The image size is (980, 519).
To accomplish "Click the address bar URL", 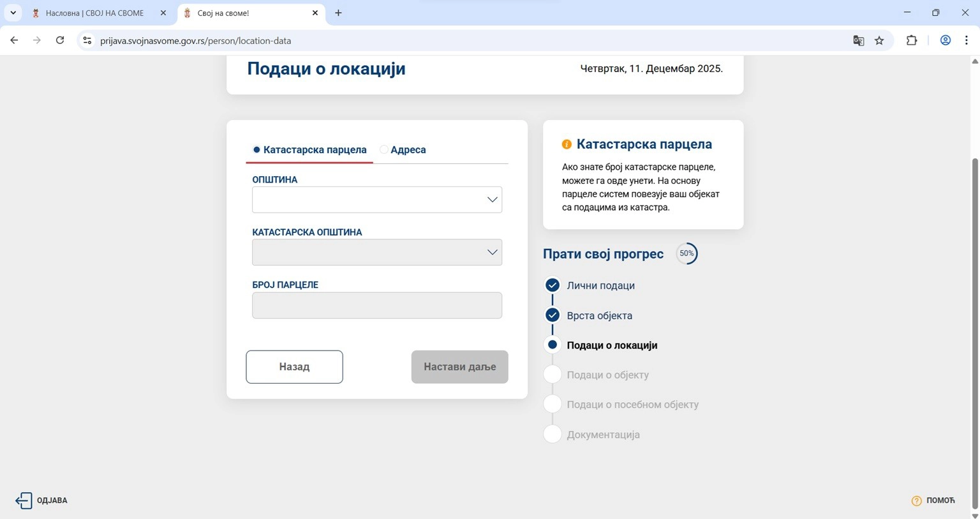I will pos(195,41).
